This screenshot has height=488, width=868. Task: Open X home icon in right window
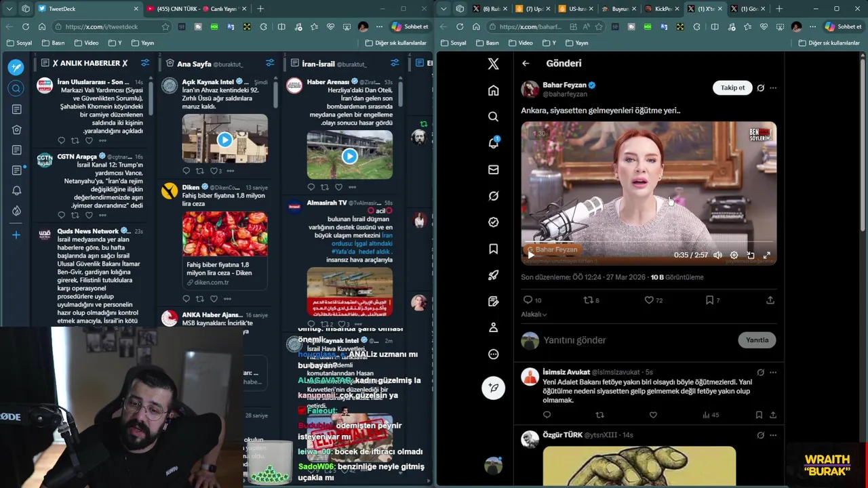(493, 90)
